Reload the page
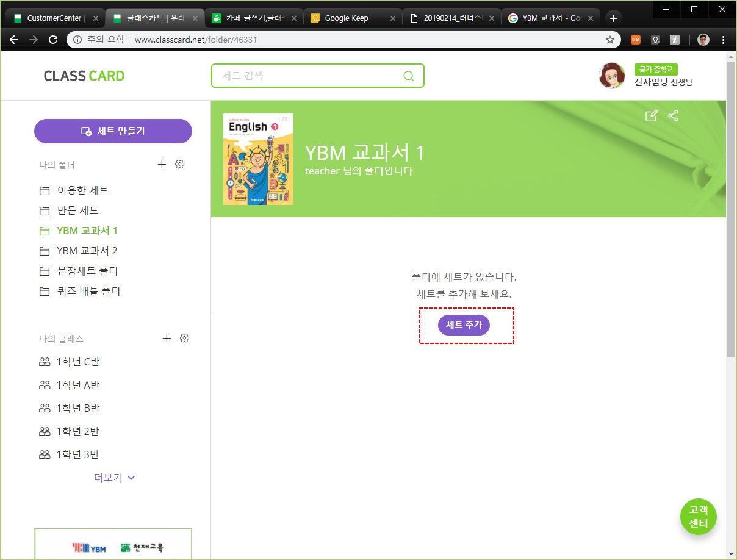This screenshot has width=737, height=560. [53, 40]
